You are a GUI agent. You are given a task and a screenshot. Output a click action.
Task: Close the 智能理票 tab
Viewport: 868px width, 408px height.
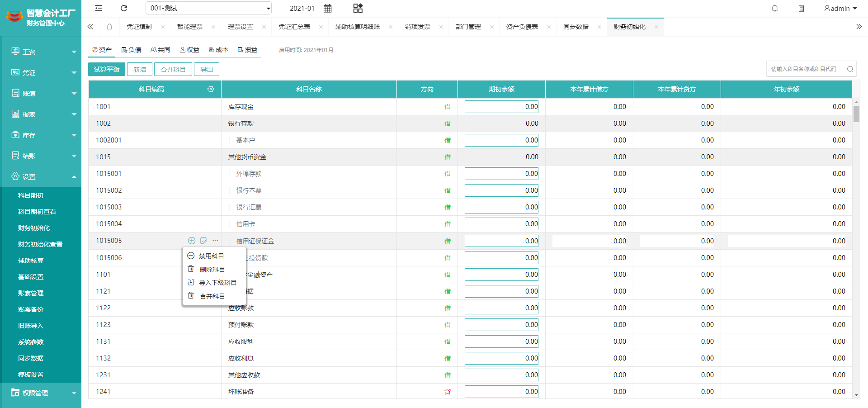[x=213, y=27]
